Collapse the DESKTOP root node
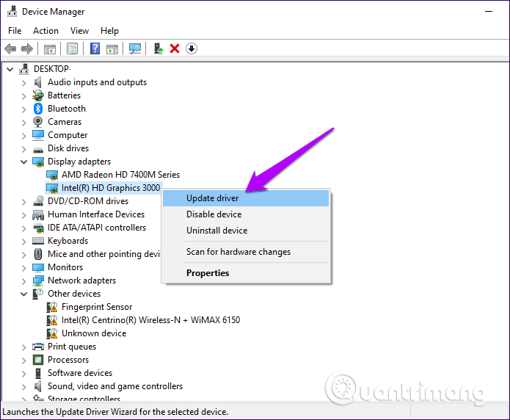 pyautogui.click(x=10, y=69)
